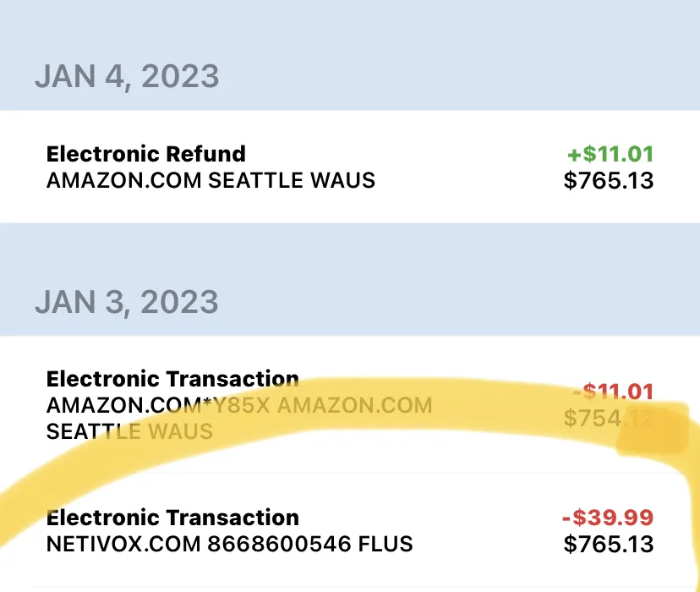700x592 pixels.
Task: Select the JAN 4, 2023 date header
Action: 127,76
